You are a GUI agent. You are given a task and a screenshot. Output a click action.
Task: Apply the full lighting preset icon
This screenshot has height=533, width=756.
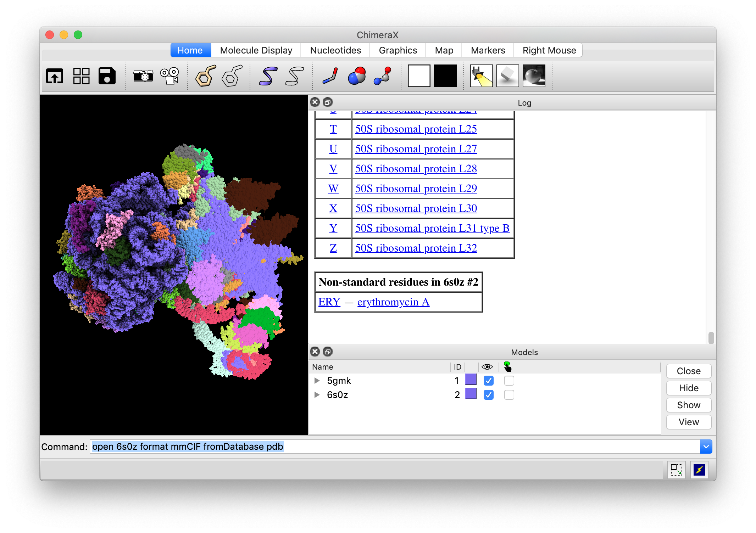[x=534, y=76]
